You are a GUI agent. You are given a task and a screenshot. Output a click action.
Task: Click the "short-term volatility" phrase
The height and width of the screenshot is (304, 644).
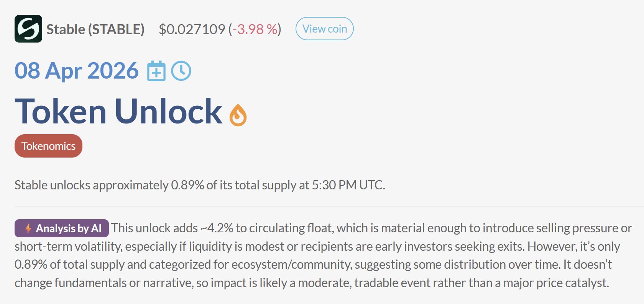pyautogui.click(x=68, y=246)
